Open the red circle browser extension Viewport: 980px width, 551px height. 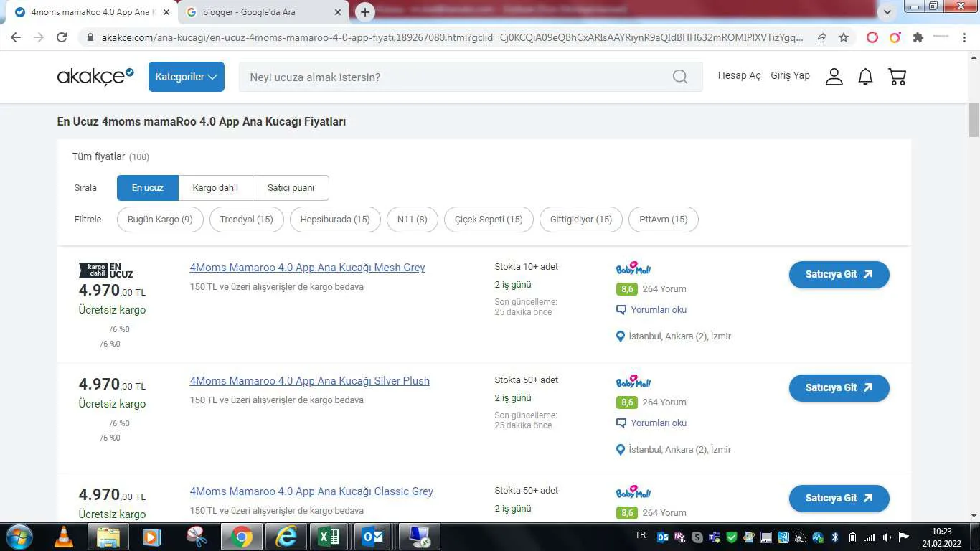click(x=872, y=37)
